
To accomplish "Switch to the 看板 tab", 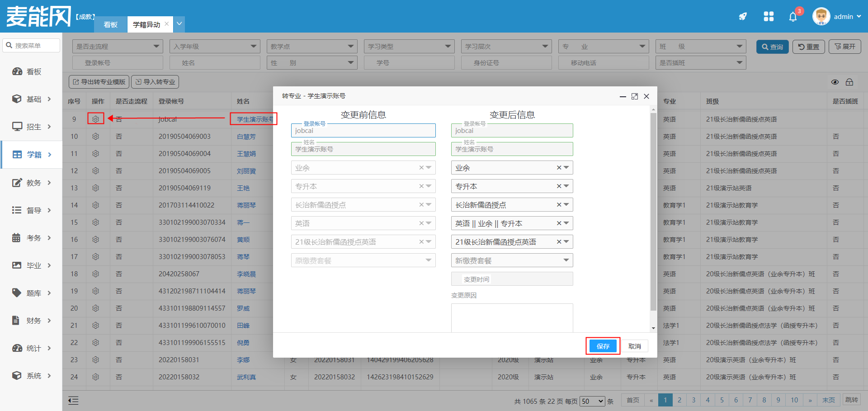I will click(110, 24).
